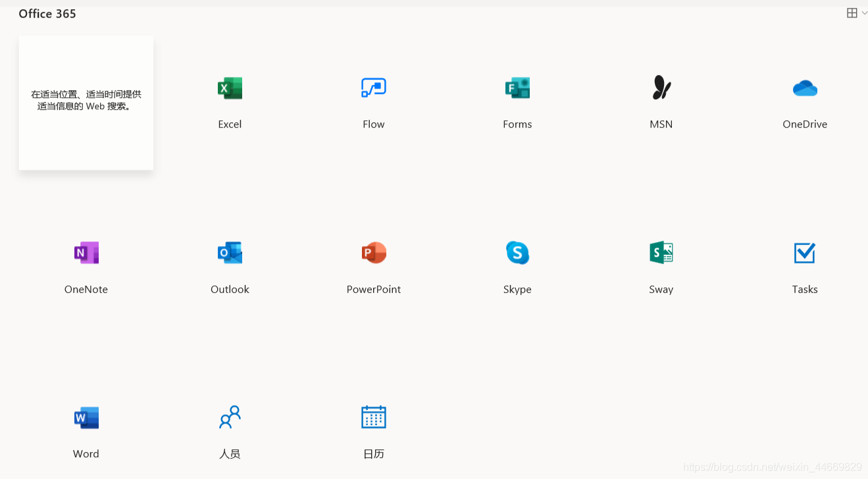
Task: Open the Outlook app icon
Action: click(x=230, y=253)
